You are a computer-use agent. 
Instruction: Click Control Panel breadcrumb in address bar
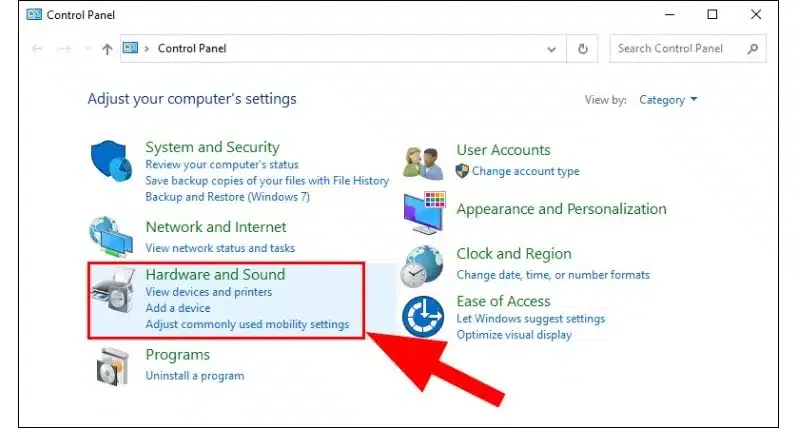point(192,48)
